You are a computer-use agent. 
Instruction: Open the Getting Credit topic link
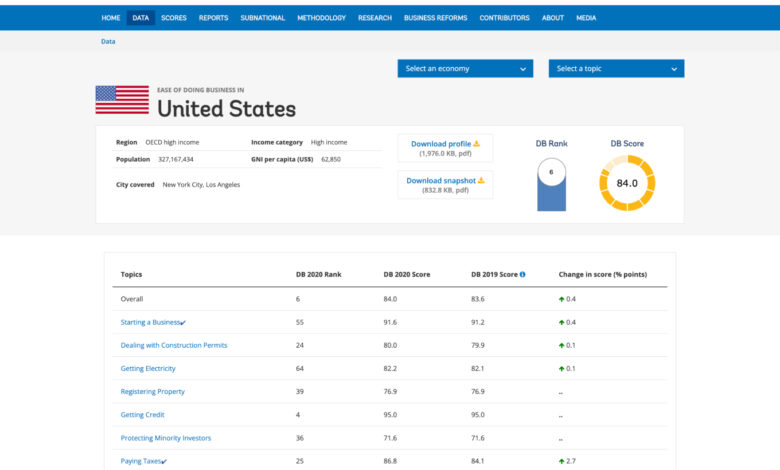(x=142, y=415)
